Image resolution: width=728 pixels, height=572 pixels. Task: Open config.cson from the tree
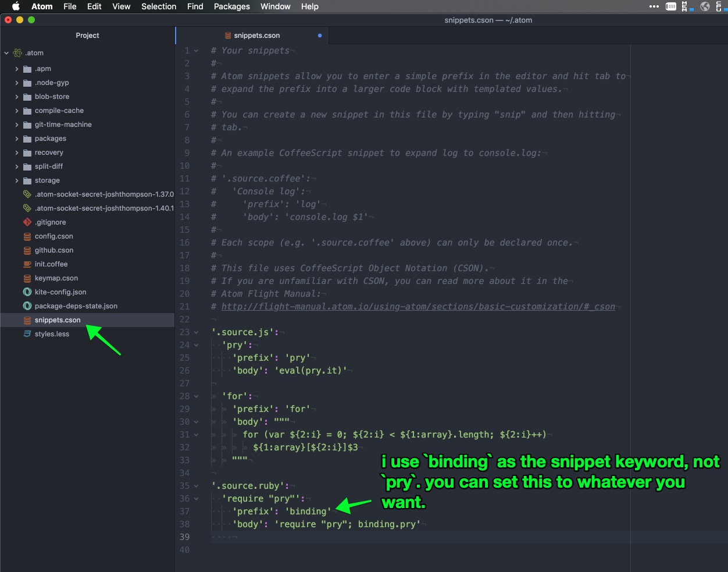click(53, 236)
